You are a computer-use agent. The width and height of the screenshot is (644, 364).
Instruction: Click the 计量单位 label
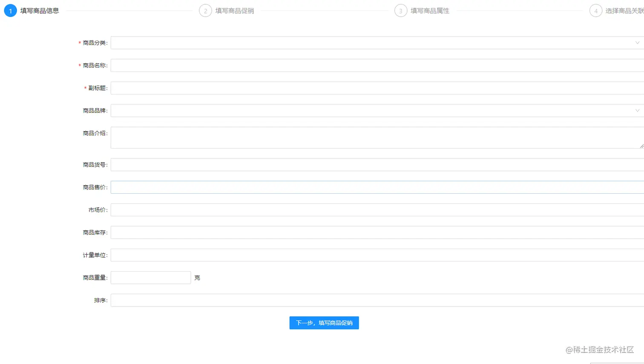95,255
